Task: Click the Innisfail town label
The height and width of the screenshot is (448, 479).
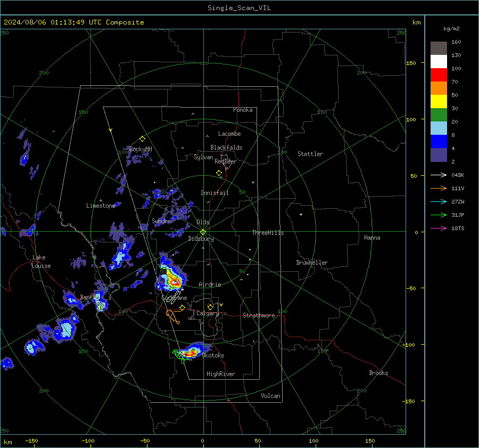Action: point(214,193)
